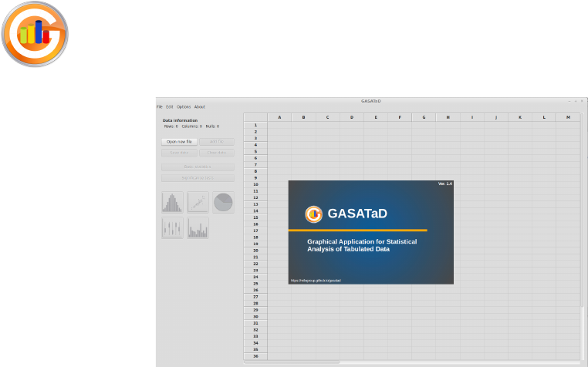Click the Columns: 0 label
588x367 pixels.
(x=192, y=126)
